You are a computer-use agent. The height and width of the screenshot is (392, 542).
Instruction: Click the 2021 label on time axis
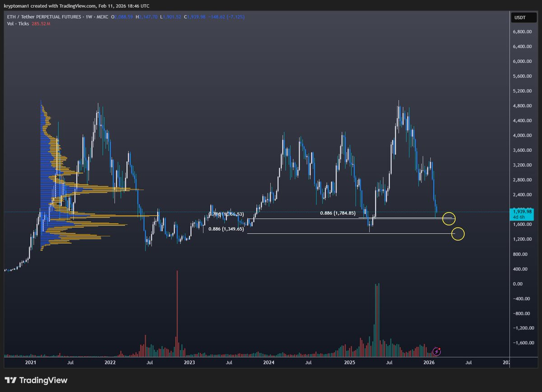point(31,362)
